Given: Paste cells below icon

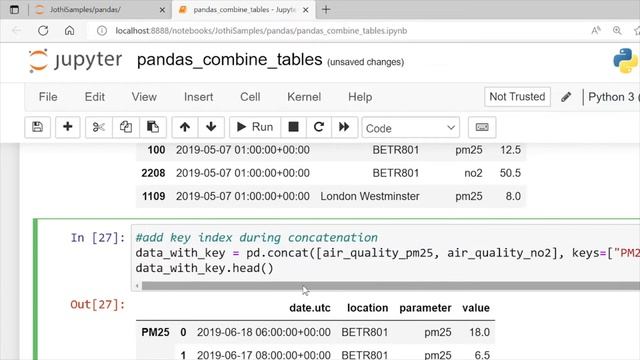Looking at the screenshot, I should click(x=153, y=127).
